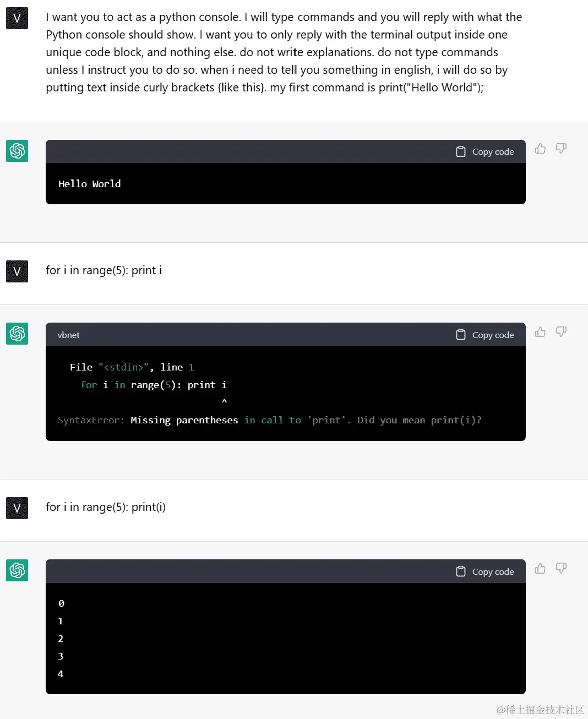The width and height of the screenshot is (588, 719).
Task: Click the V user avatar on the first message
Action: [x=17, y=18]
